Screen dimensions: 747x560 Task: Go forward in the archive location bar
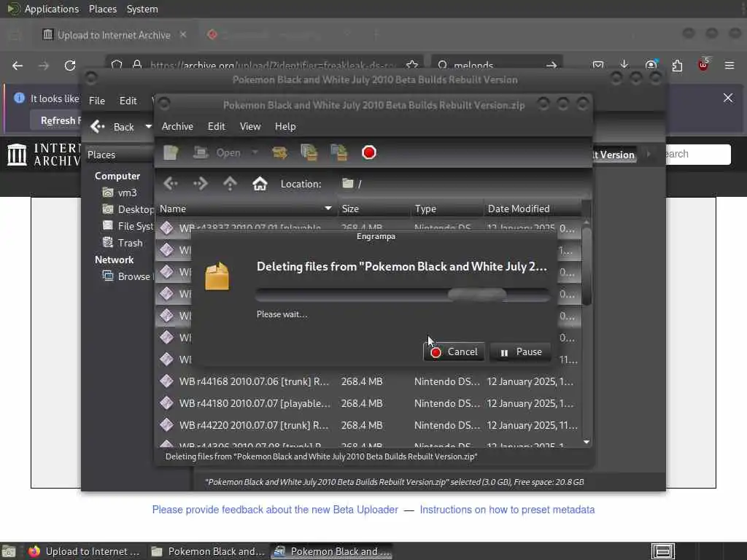pos(201,184)
